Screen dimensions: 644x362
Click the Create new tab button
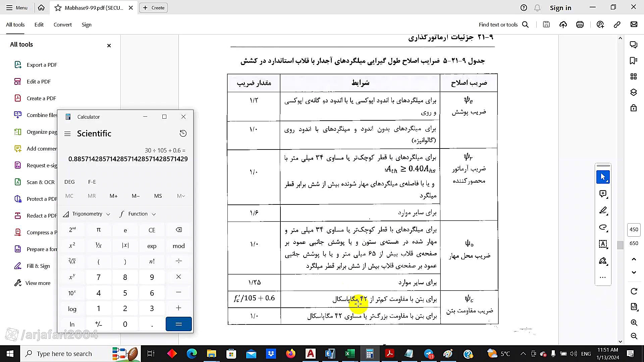click(154, 8)
